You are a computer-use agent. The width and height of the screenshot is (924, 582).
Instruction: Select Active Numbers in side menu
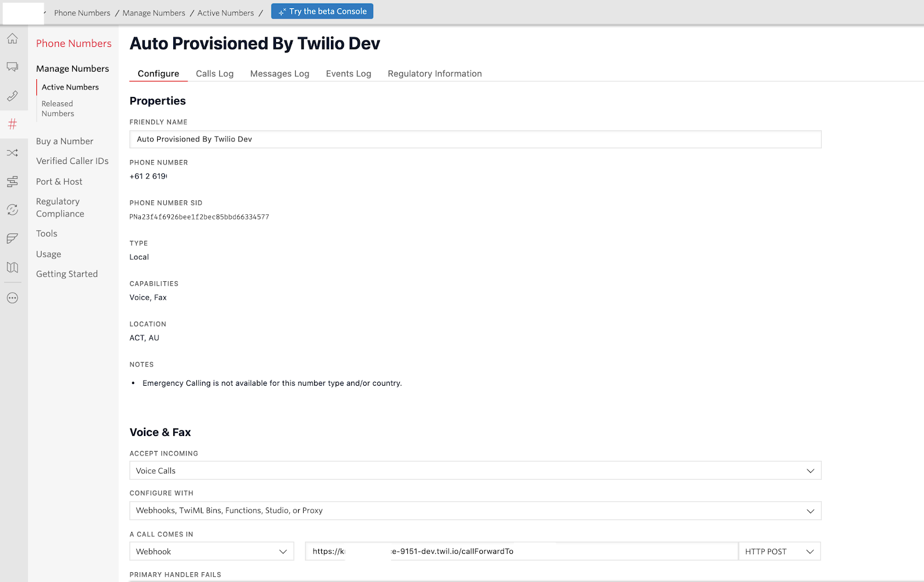pyautogui.click(x=70, y=87)
